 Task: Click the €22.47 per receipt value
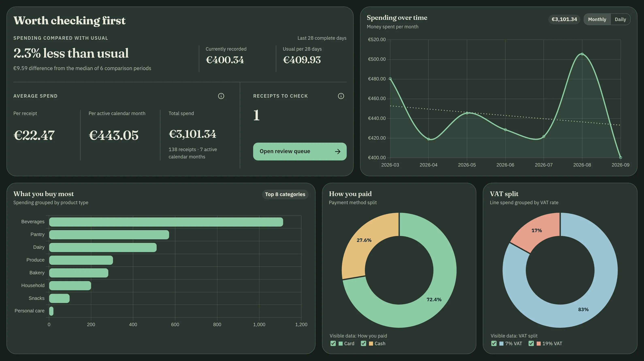click(34, 135)
